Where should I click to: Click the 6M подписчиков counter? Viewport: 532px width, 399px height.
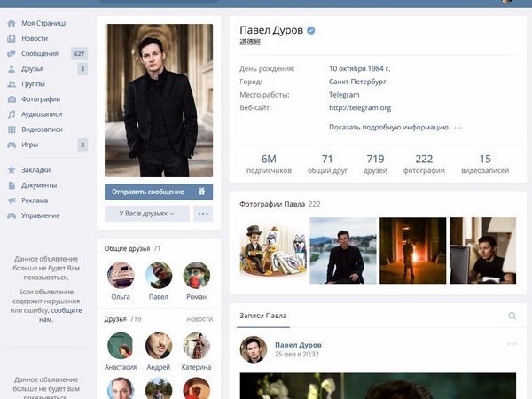point(269,164)
